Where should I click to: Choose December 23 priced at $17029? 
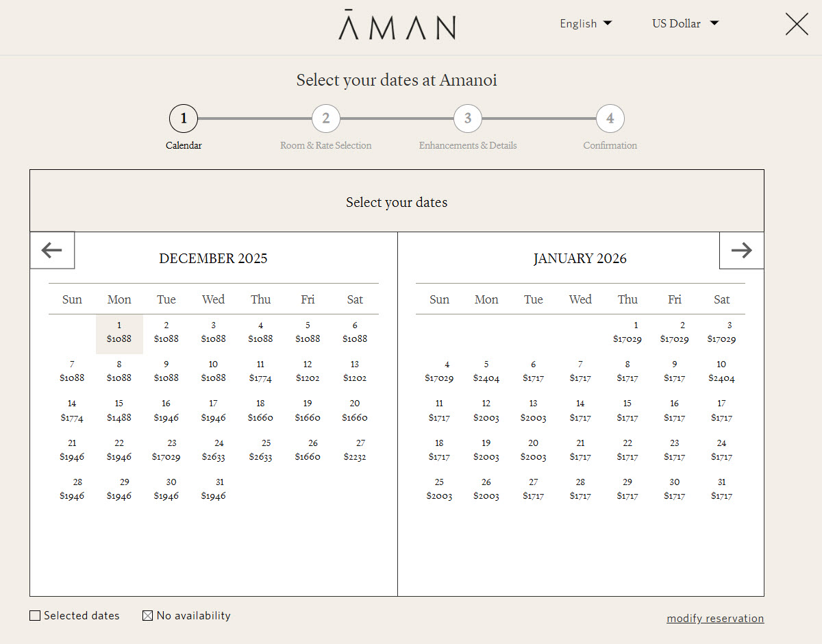(x=166, y=451)
